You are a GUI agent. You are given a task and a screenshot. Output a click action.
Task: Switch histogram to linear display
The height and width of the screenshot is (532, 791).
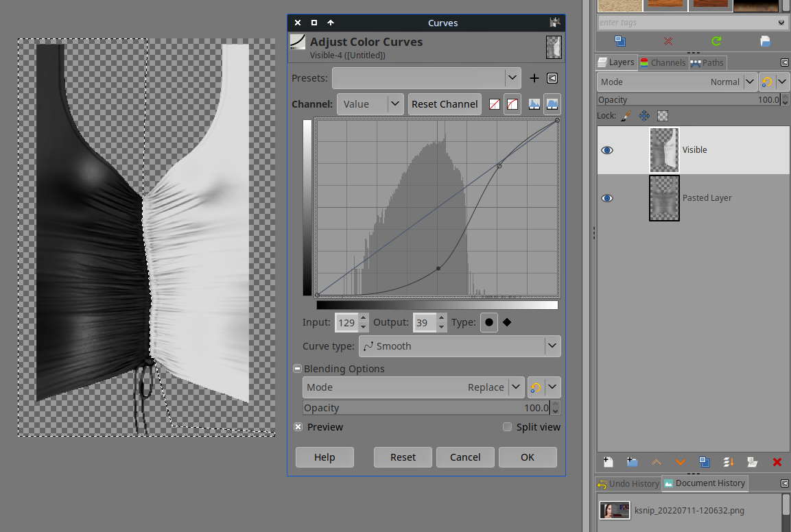[x=534, y=104]
